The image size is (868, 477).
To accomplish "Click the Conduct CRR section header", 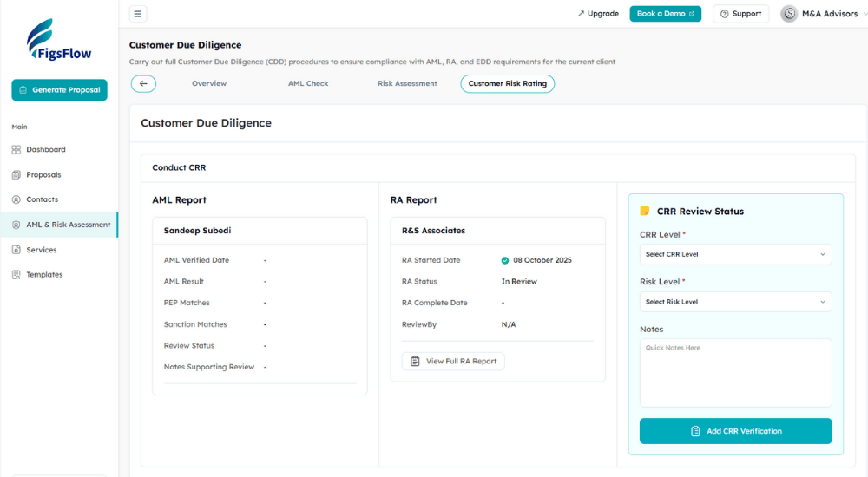I will (x=179, y=167).
